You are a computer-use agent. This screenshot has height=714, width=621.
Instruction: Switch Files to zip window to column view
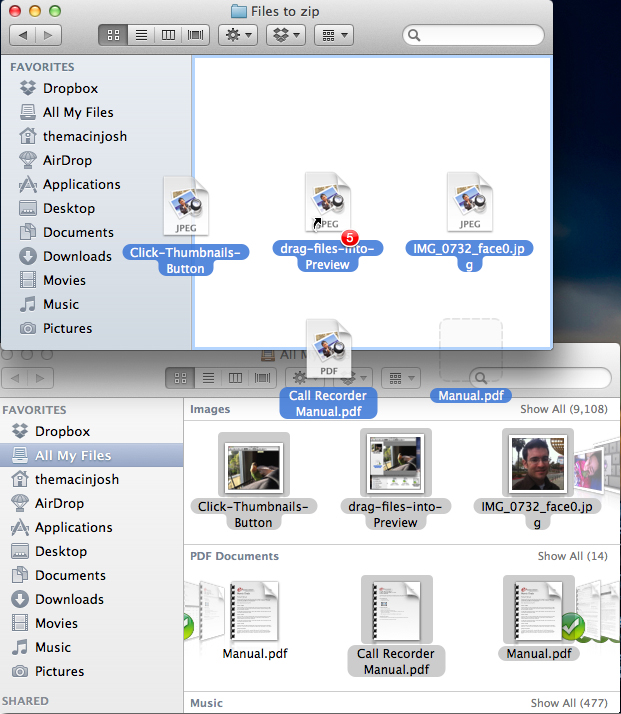click(168, 35)
